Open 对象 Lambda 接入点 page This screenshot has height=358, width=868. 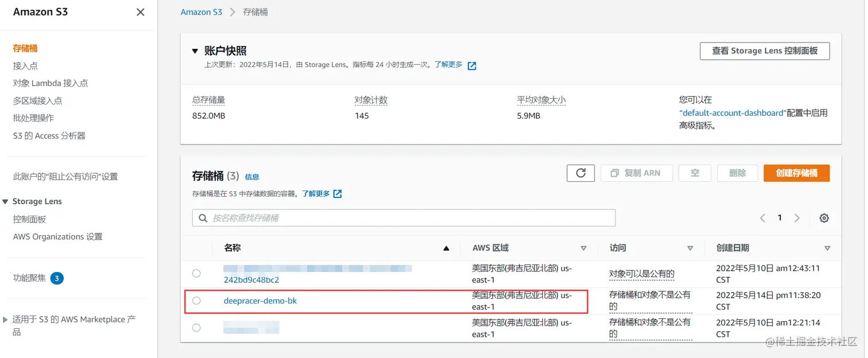(51, 83)
